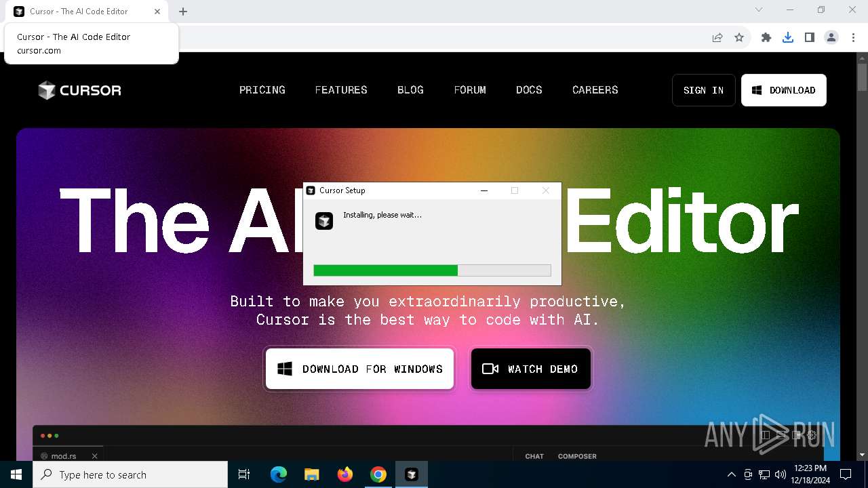Open Chrome tab search dropdown
Image resolution: width=868 pixels, height=488 pixels.
coord(759,10)
